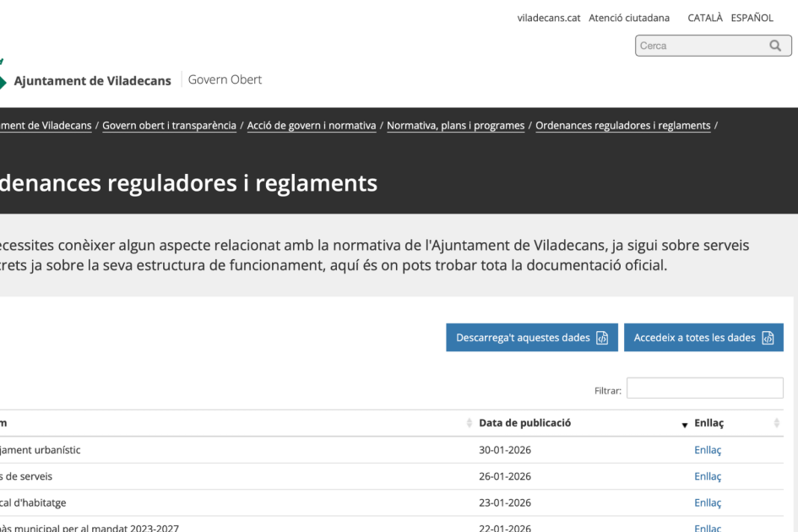The height and width of the screenshot is (532, 798).
Task: Open the Enllaç link dated 30-01-2026
Action: click(x=707, y=450)
